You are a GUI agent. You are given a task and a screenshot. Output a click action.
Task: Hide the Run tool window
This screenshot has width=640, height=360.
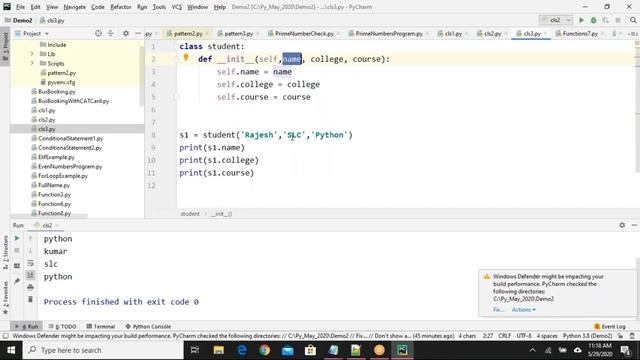[x=634, y=225]
